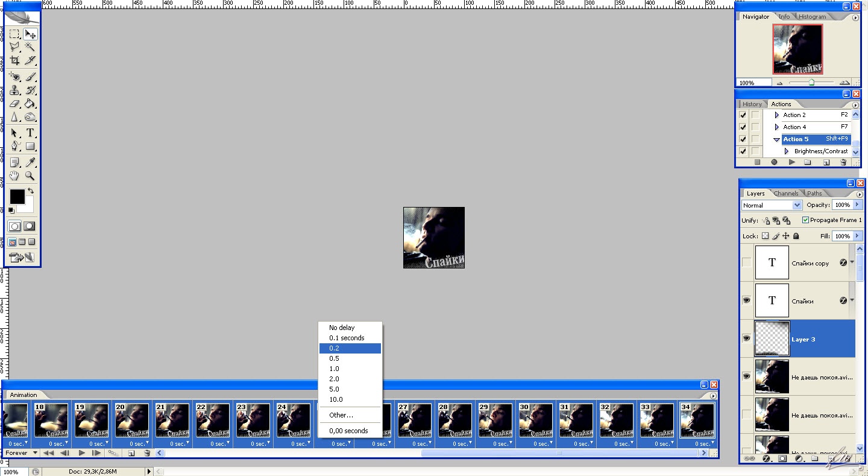Open the Opacity slider arrow
868x476 pixels.
click(x=857, y=205)
